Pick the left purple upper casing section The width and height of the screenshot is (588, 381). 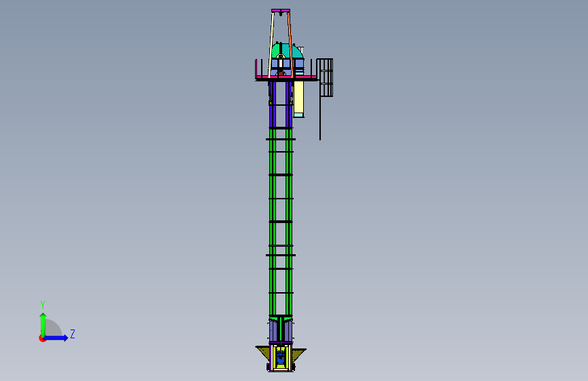[x=273, y=104]
